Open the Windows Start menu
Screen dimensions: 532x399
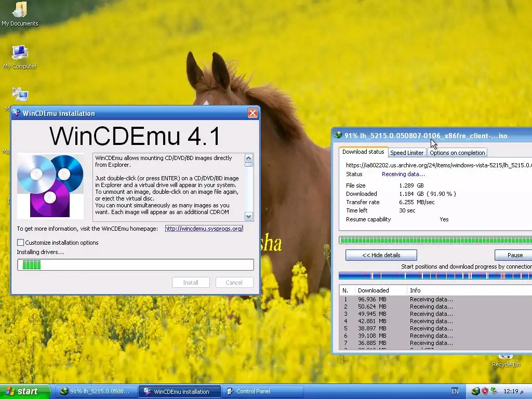click(x=25, y=392)
